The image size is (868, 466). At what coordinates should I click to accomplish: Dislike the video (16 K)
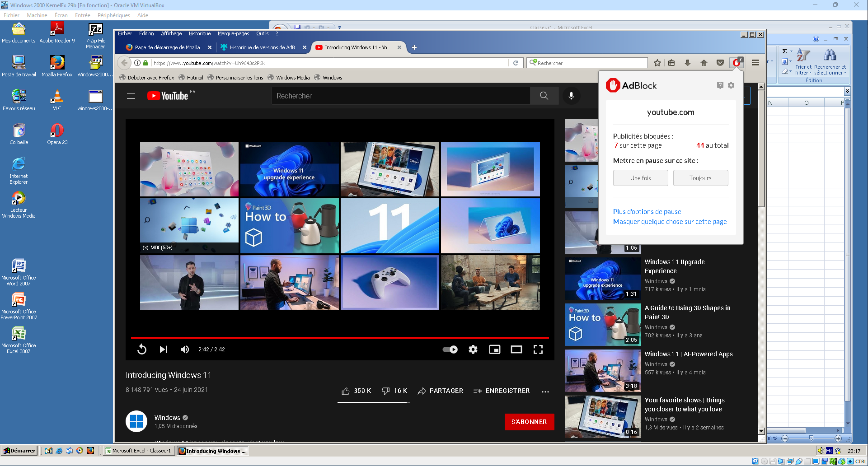(394, 391)
